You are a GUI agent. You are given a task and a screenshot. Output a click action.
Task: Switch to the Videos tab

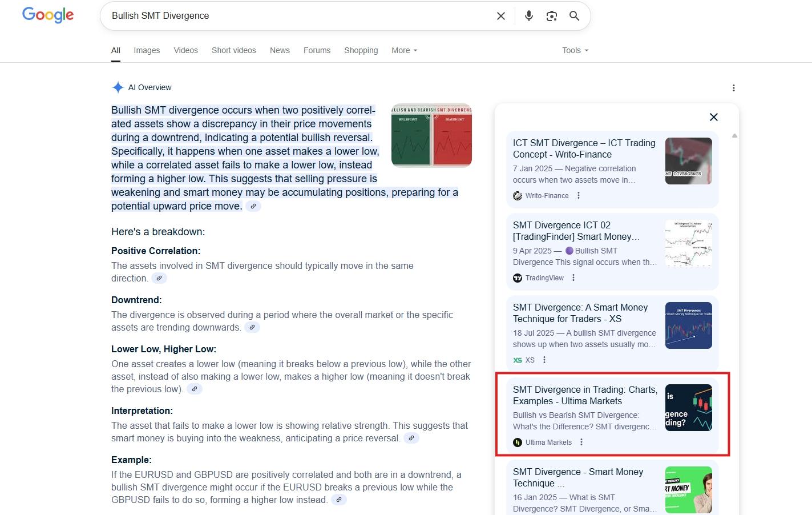coord(185,50)
